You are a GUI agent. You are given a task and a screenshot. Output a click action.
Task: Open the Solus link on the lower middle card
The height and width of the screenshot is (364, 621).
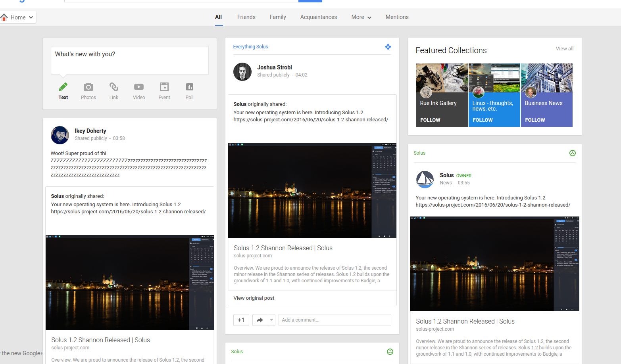237,352
